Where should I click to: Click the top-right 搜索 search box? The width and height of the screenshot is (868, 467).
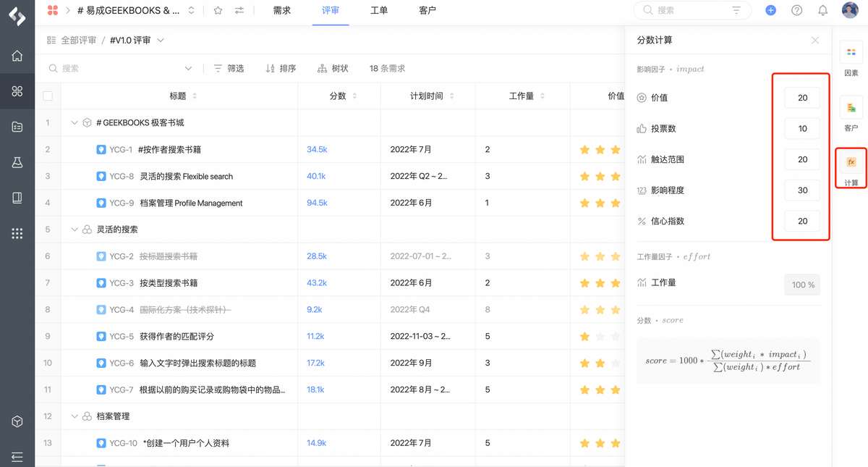coord(692,10)
